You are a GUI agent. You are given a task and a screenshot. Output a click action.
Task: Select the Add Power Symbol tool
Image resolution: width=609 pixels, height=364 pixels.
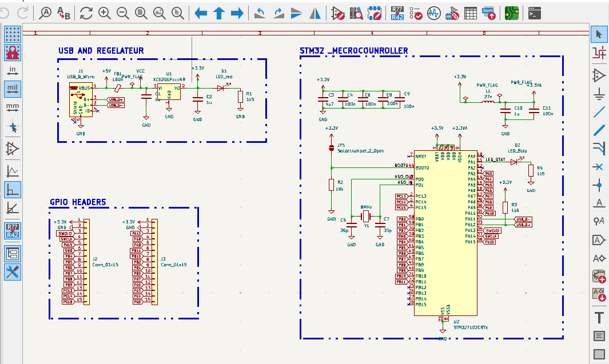pos(599,93)
